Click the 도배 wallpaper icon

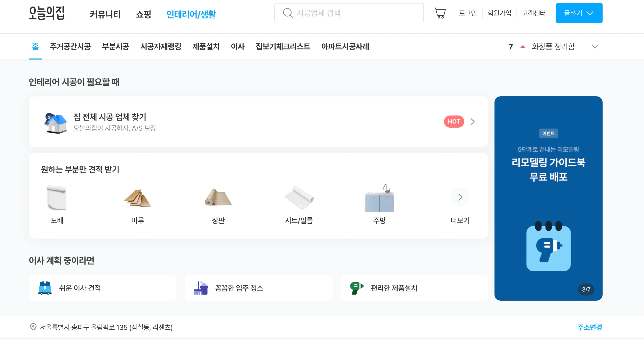[x=57, y=198]
